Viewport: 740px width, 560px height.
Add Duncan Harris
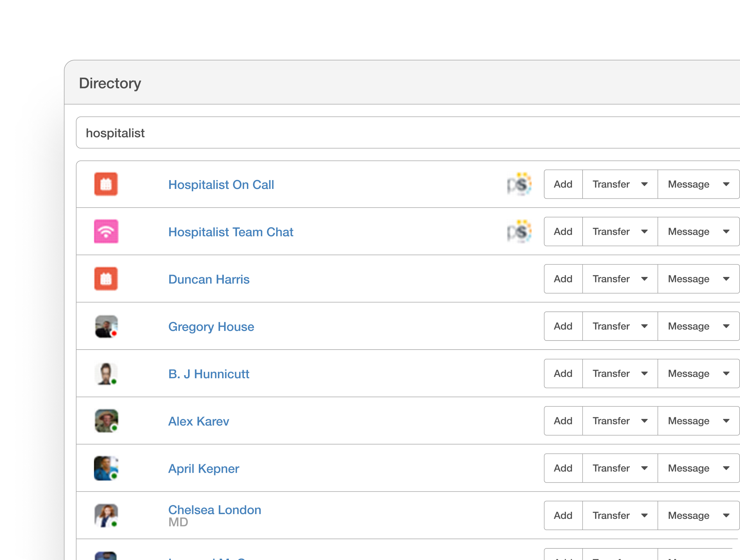tap(563, 279)
